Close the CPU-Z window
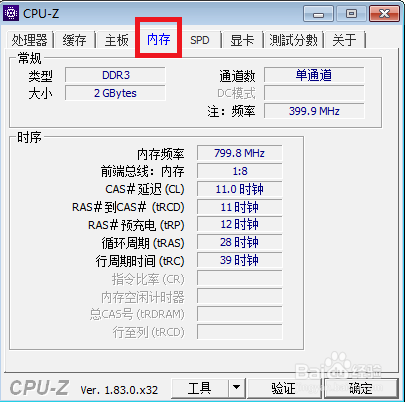The width and height of the screenshot is (405, 402). [x=384, y=14]
